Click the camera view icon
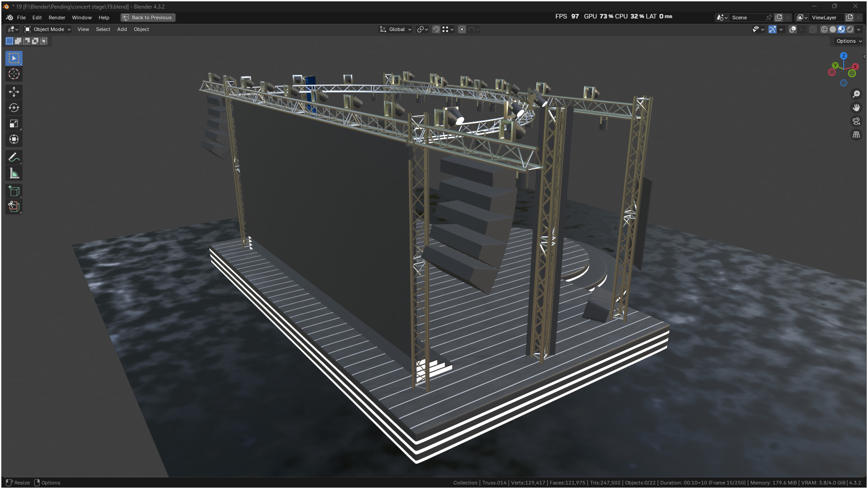This screenshot has width=868, height=489. [856, 121]
